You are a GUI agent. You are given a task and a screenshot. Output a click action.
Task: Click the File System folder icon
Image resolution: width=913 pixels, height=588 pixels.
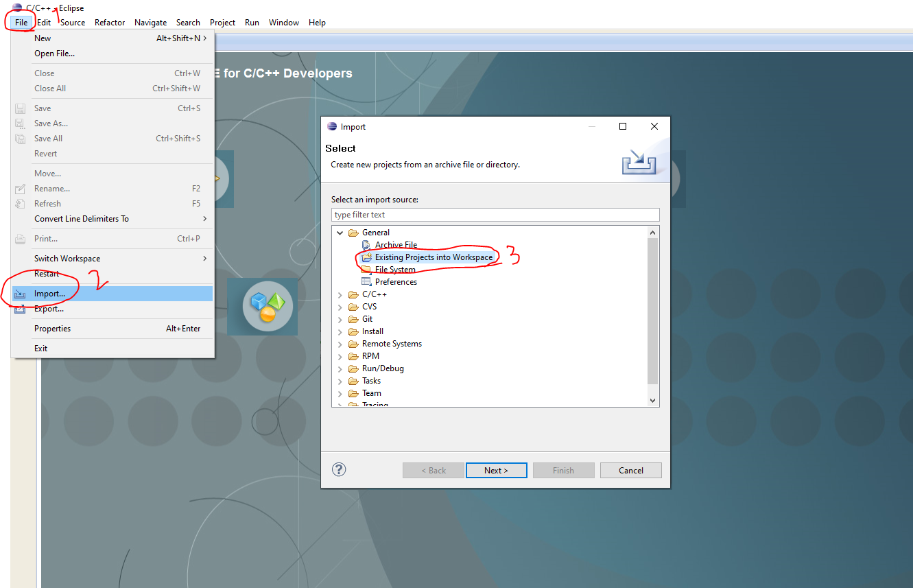tap(366, 270)
